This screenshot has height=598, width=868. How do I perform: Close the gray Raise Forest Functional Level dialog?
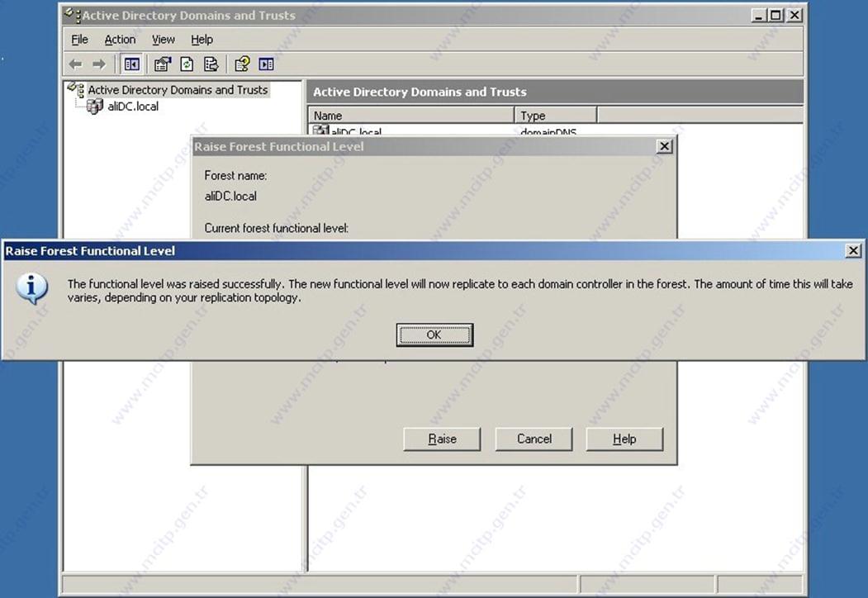tap(664, 146)
